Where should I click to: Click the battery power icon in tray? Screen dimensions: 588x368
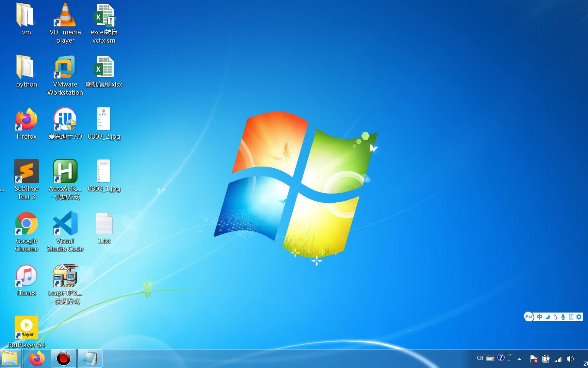[x=546, y=359]
